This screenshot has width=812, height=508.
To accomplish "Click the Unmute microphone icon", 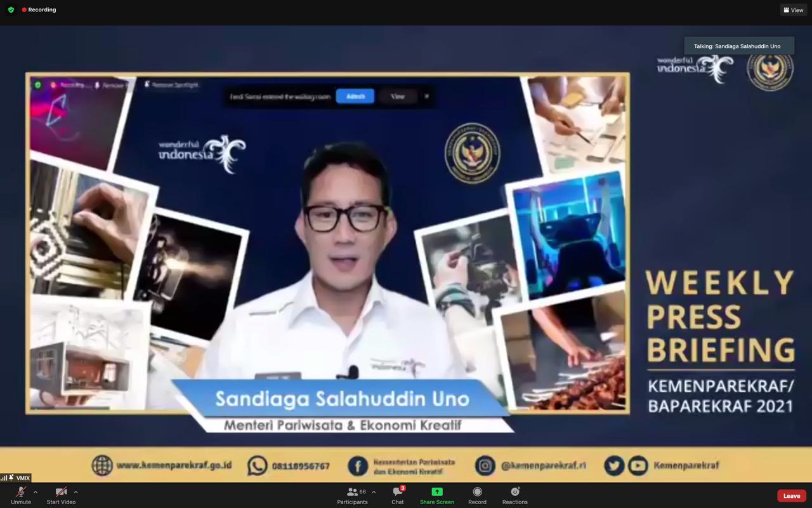I will click(21, 492).
